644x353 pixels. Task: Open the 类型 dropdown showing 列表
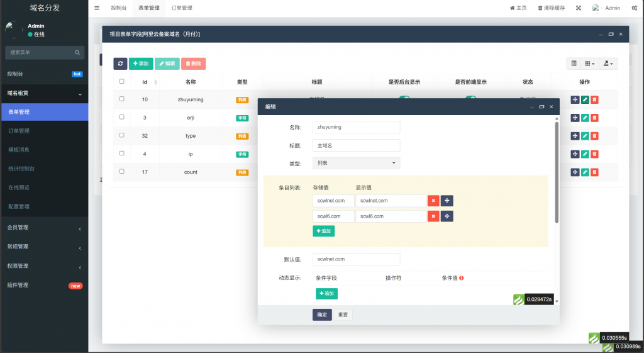(356, 163)
